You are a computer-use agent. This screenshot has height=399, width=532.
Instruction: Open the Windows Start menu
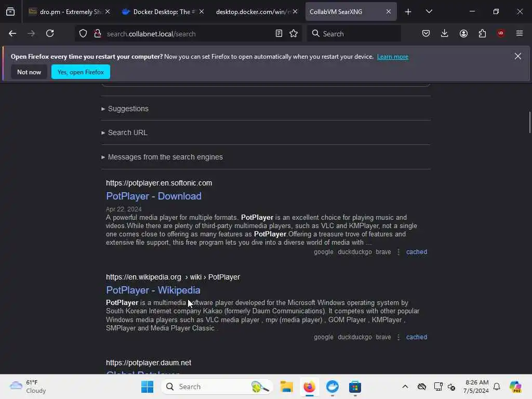pos(147,387)
